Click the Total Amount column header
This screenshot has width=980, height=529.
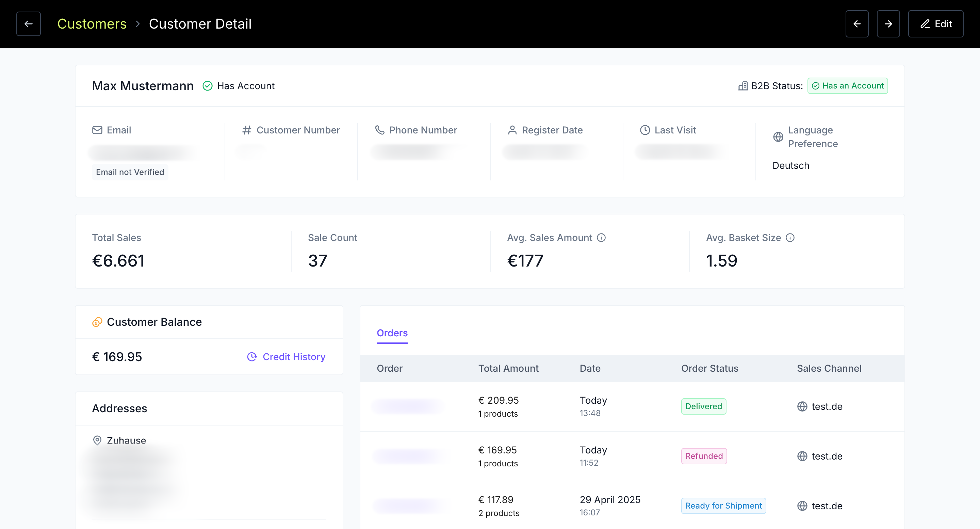[x=508, y=368]
